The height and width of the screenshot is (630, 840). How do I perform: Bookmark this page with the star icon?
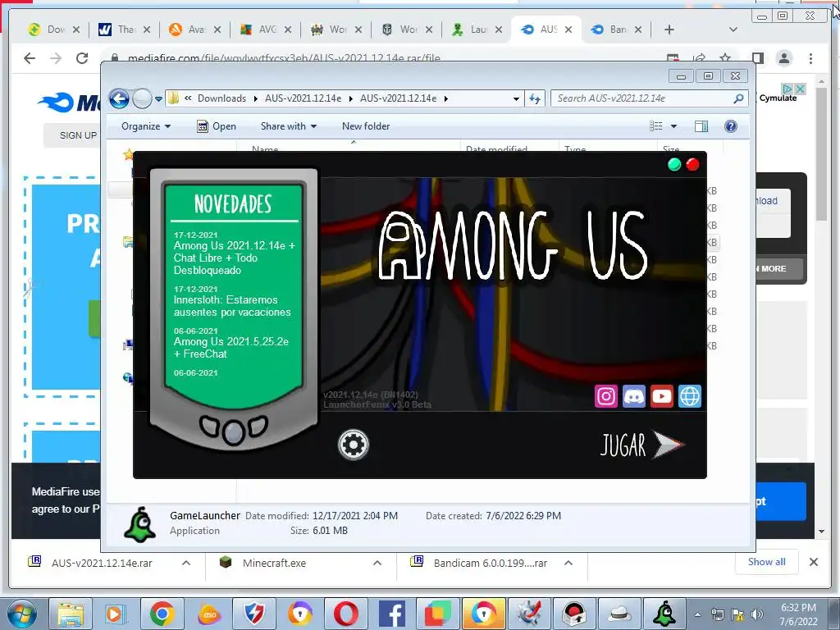coord(725,57)
